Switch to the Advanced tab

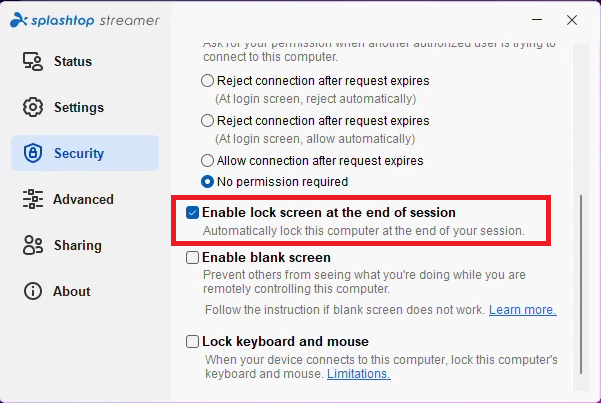tap(83, 200)
